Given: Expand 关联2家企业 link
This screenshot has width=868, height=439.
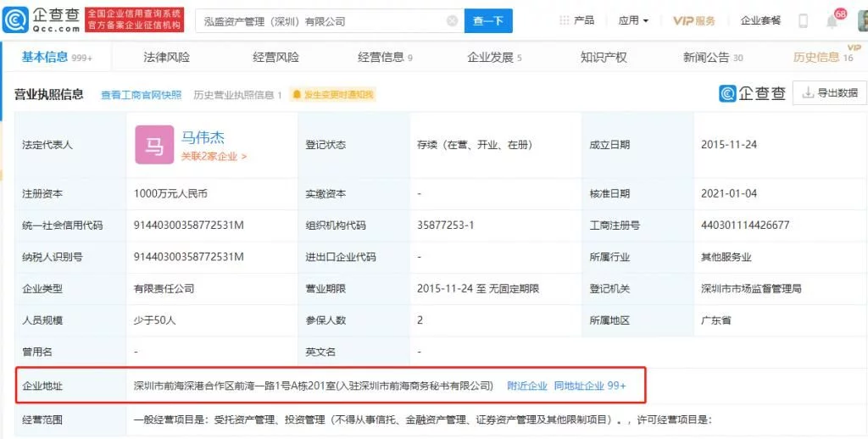Looking at the screenshot, I should click(x=214, y=156).
